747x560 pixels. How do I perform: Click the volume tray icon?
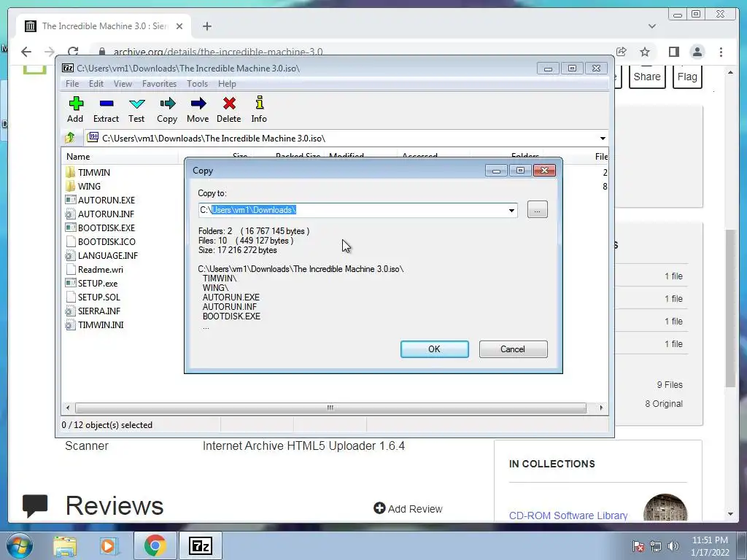[673, 546]
